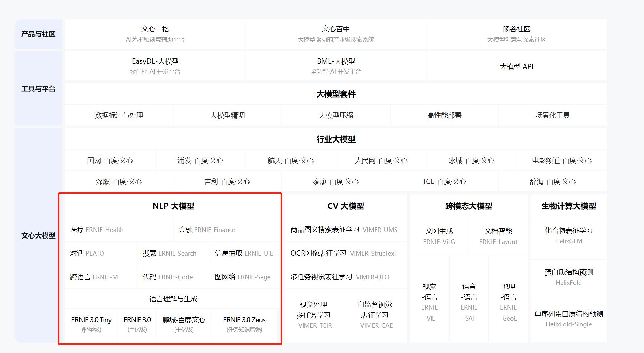Open 国网-百度·文心 industry model

[110, 160]
